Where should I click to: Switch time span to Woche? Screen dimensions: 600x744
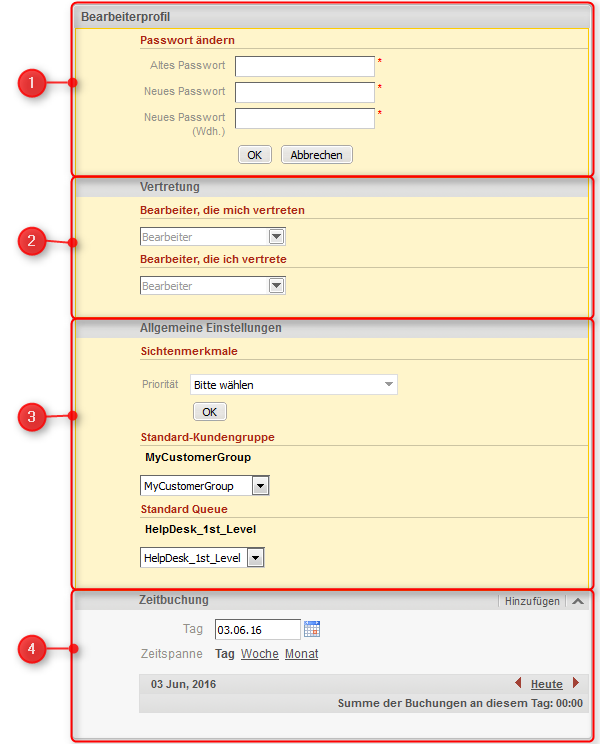[x=259, y=654]
